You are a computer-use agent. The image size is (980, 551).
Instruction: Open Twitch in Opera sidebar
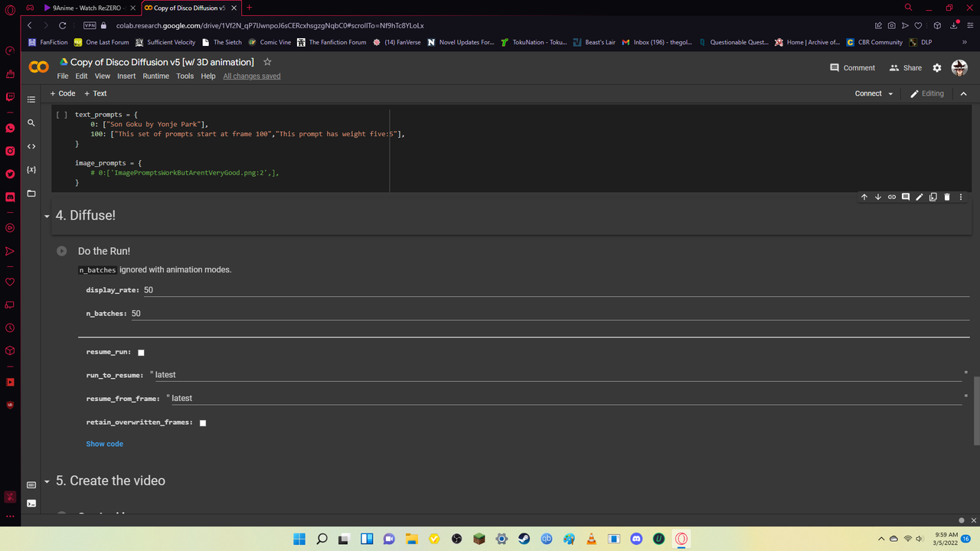click(x=10, y=97)
